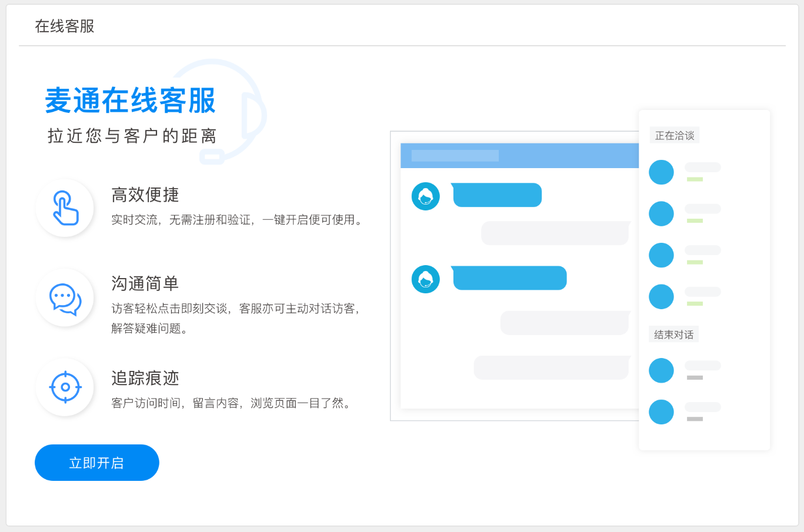Screen dimensions: 804x532
Task: Click the 沟通简单 heading
Action: [145, 283]
